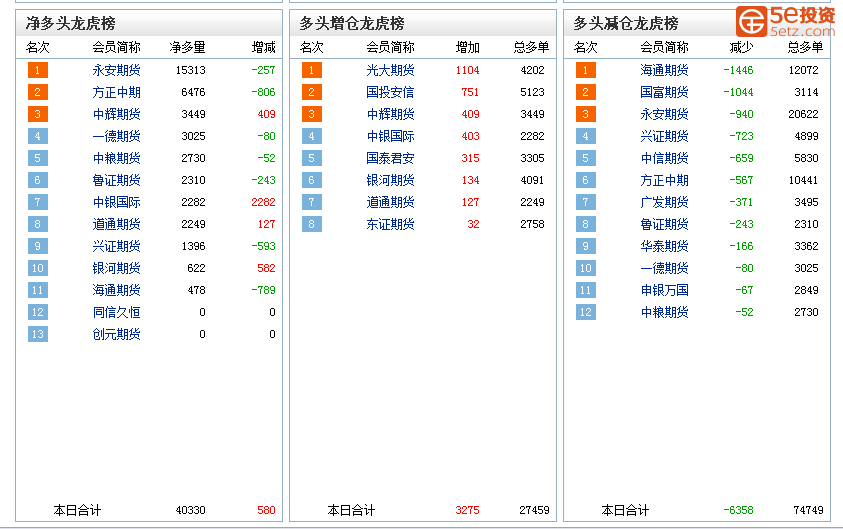Click the 多头增仓龙虎榜 panel title

point(352,24)
